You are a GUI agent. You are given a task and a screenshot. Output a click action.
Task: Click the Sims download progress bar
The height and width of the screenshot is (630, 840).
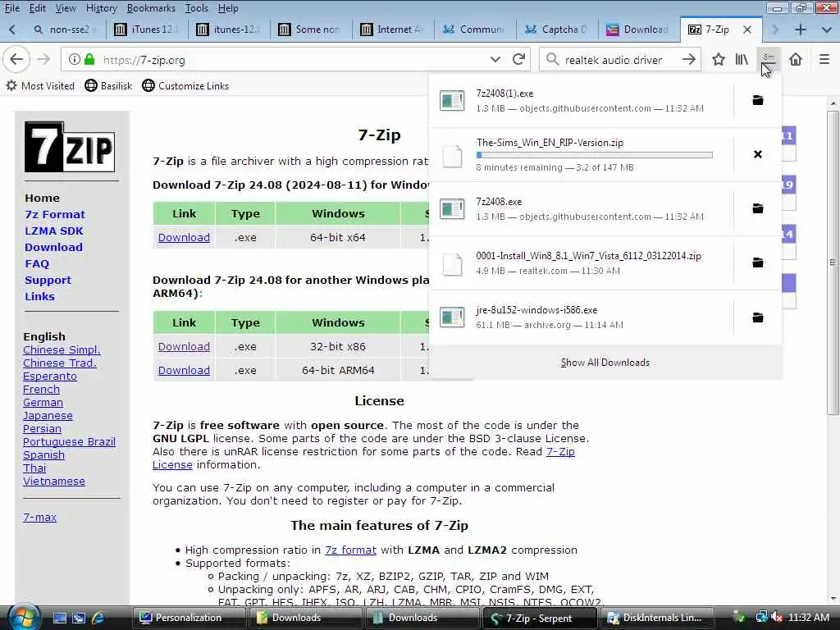point(594,155)
